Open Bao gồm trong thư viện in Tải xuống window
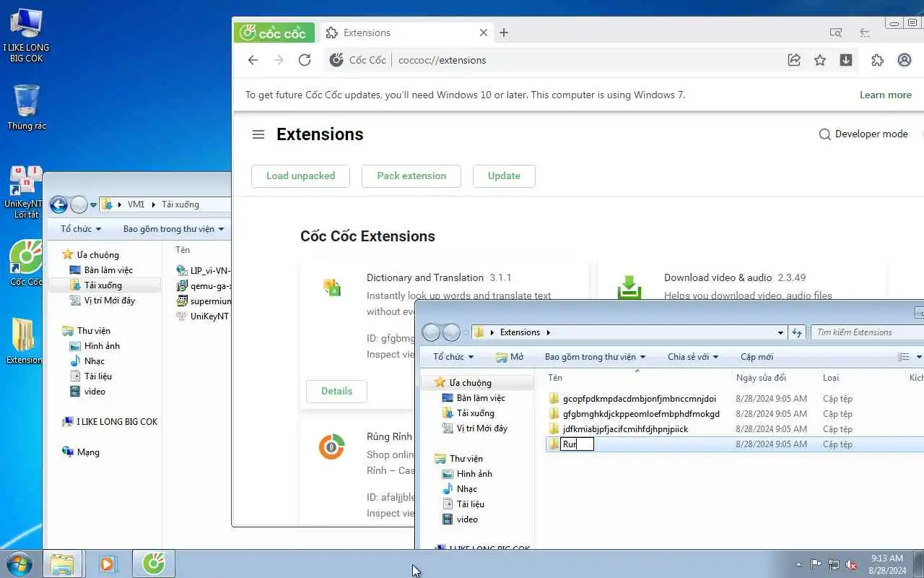Viewport: 924px width, 578px height. tap(173, 229)
